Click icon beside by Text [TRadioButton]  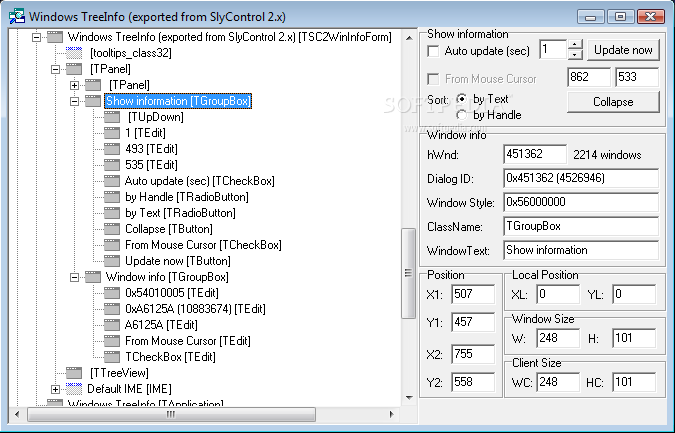coord(112,213)
